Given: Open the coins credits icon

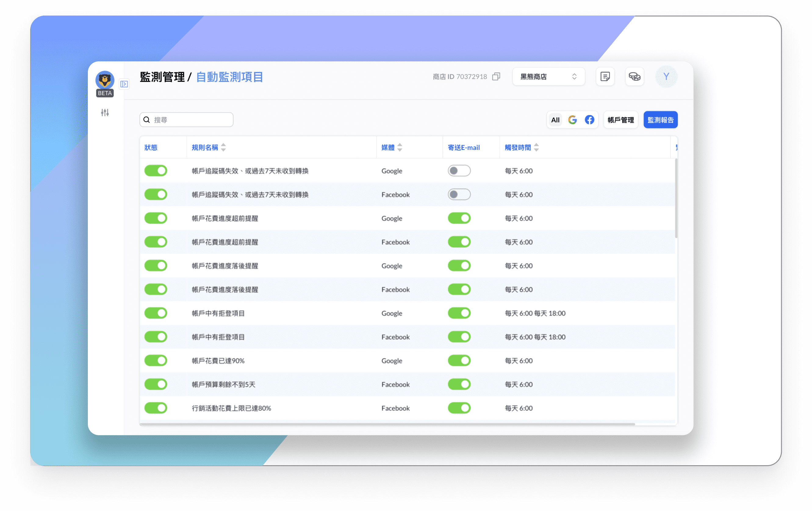Looking at the screenshot, I should tap(634, 77).
